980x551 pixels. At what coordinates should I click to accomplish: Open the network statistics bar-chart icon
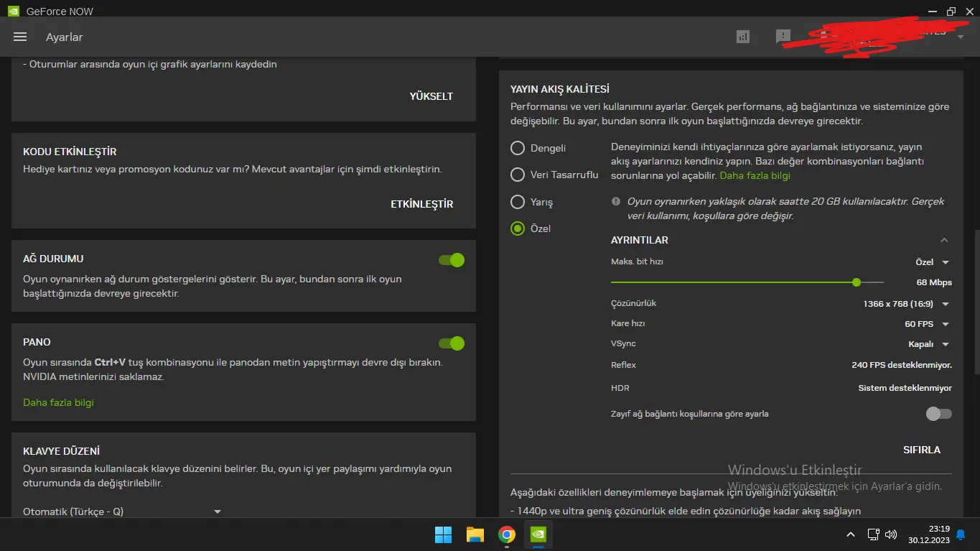click(743, 37)
